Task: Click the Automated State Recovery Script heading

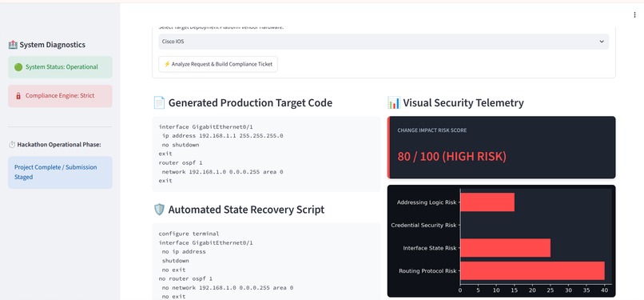Action: [246, 210]
